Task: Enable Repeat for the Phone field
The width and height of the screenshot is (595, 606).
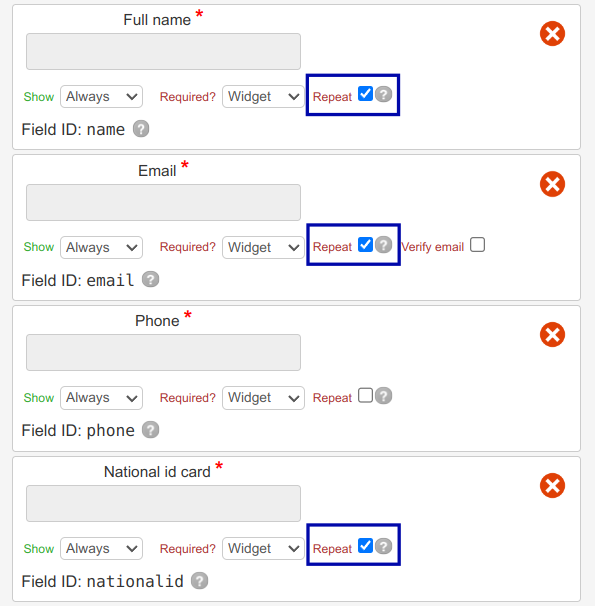Action: 365,395
